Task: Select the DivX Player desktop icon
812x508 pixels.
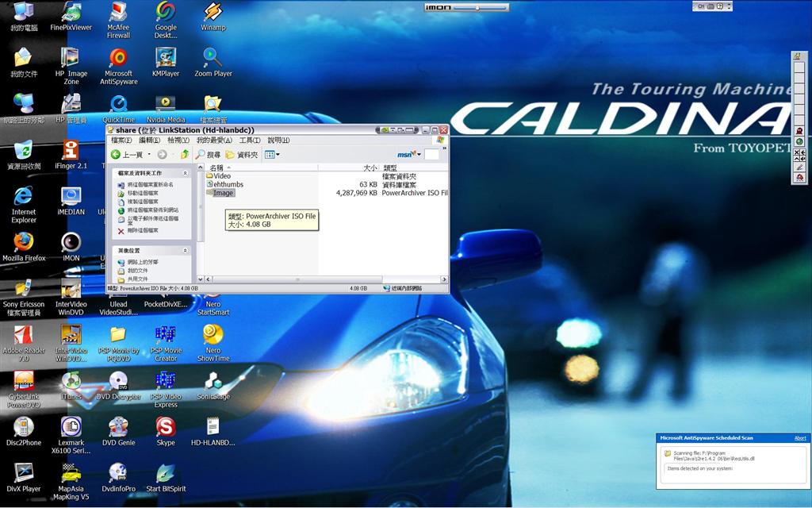Action: 24,478
